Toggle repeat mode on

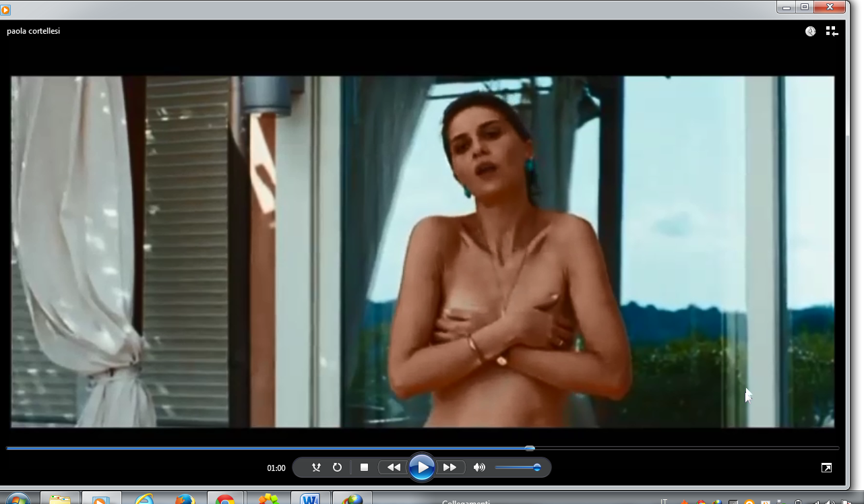(x=337, y=467)
